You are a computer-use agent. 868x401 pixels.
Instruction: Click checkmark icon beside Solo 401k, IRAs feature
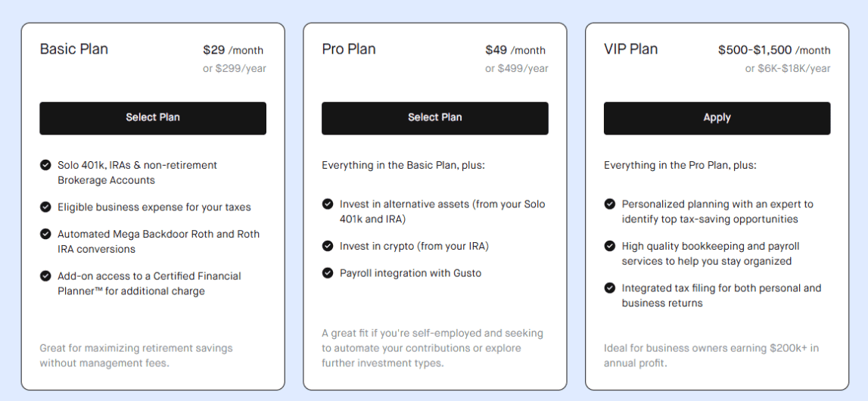click(45, 165)
